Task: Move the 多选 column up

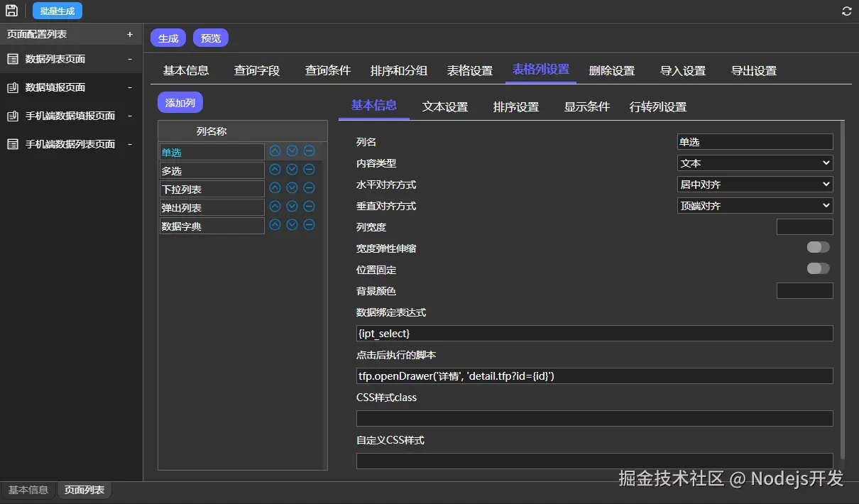Action: (x=275, y=170)
